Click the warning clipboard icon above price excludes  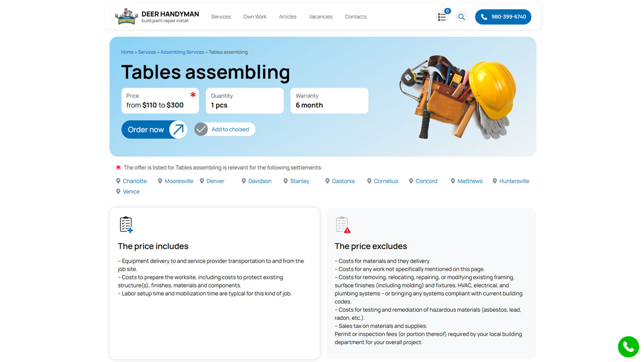[343, 224]
